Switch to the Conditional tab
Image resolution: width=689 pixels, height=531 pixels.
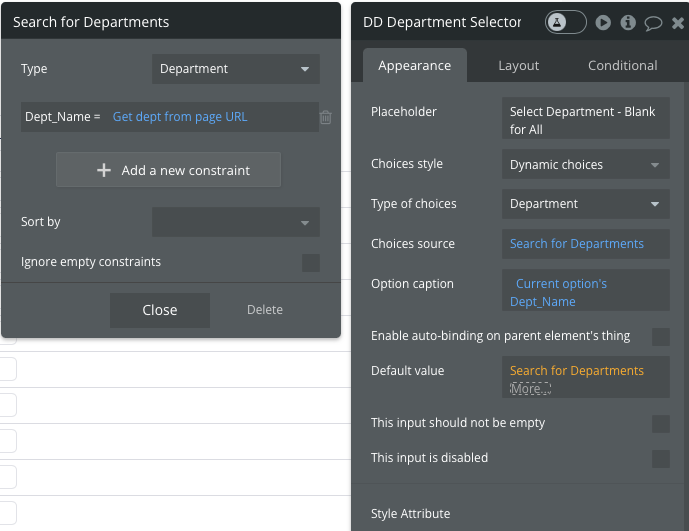tap(622, 65)
